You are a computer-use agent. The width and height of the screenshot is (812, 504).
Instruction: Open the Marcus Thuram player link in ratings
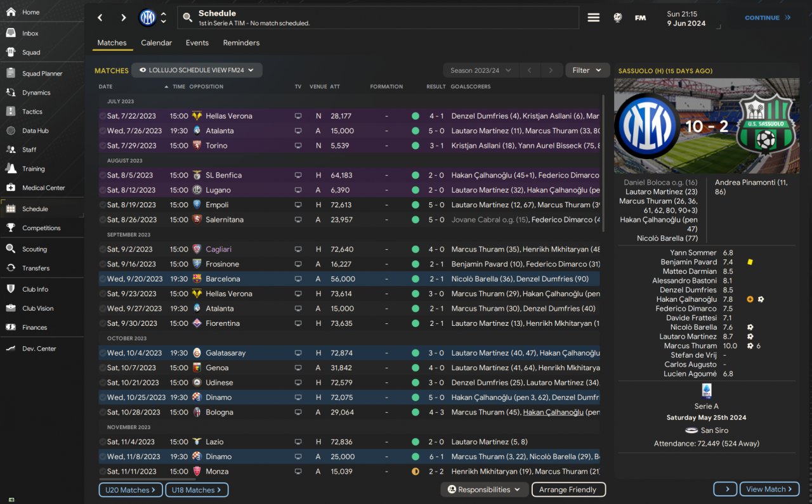click(x=690, y=346)
